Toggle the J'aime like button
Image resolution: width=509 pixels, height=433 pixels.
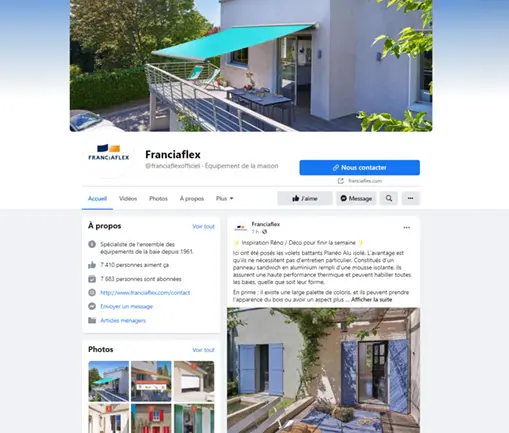pyautogui.click(x=305, y=198)
